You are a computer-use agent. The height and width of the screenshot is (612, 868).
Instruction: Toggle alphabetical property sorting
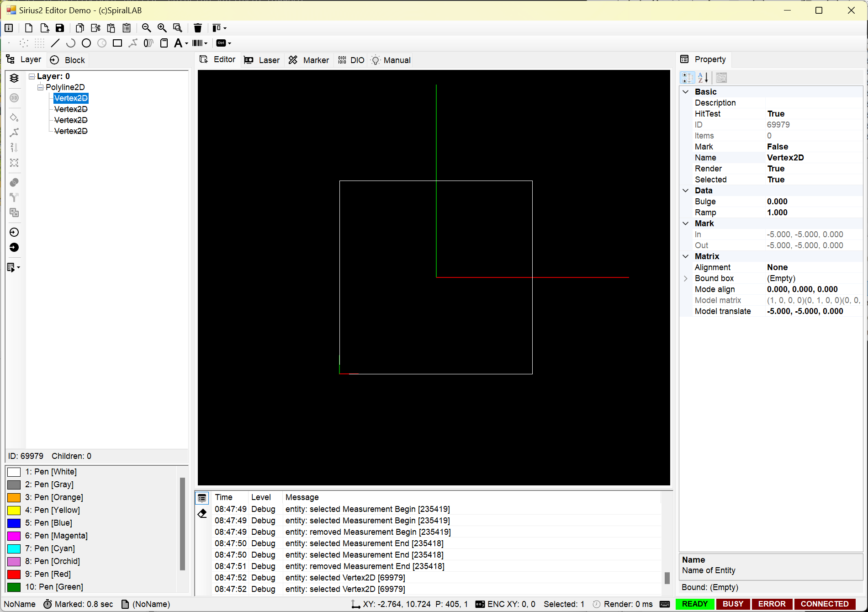tap(703, 78)
